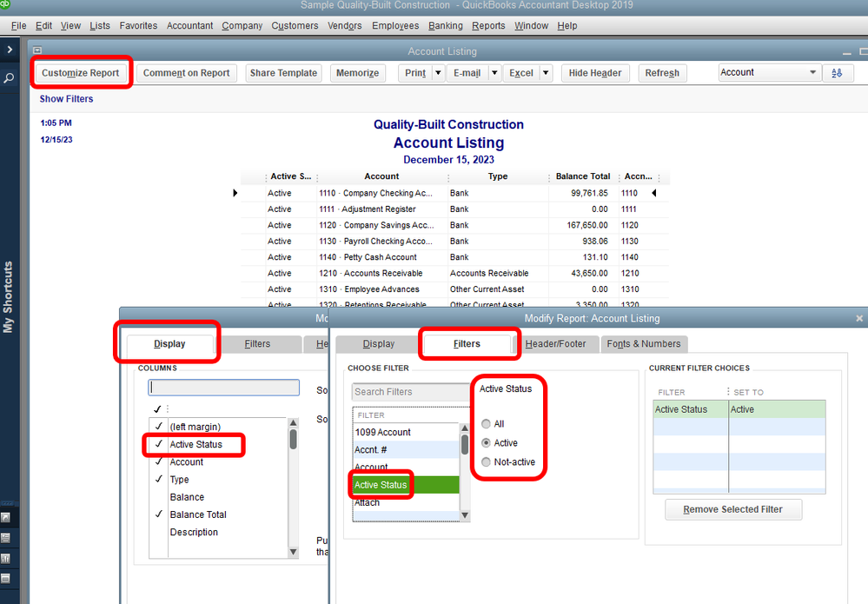Enable the Balance column

(x=159, y=496)
